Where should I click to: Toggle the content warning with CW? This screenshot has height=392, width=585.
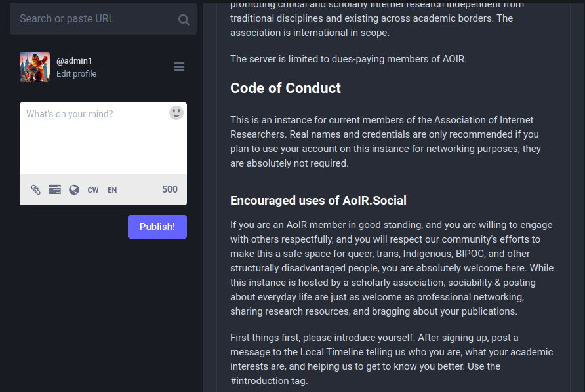(92, 189)
